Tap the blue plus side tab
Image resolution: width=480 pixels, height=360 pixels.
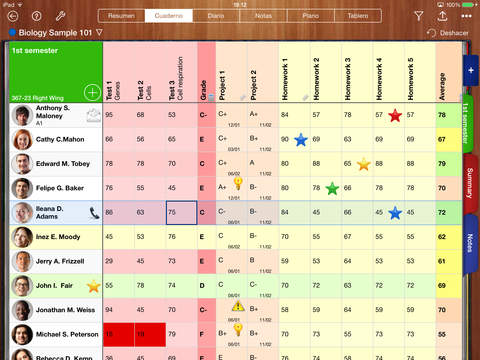[471, 70]
